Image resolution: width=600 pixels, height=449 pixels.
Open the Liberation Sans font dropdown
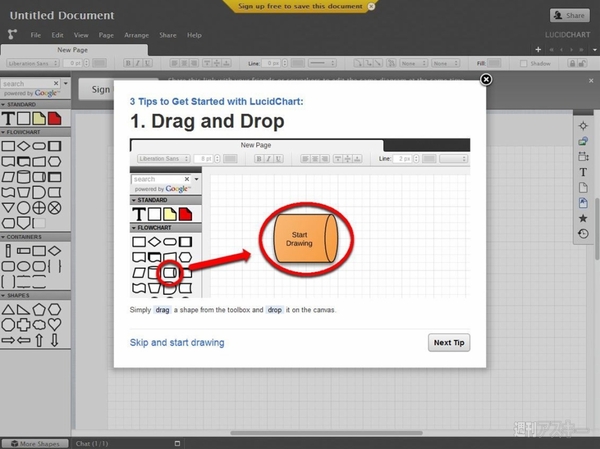click(x=33, y=63)
